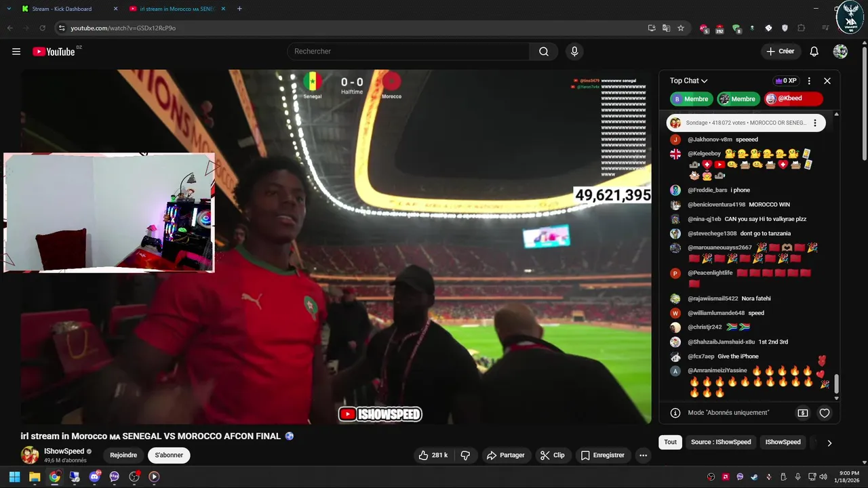The image size is (868, 488).
Task: Create a Clip of the stream
Action: click(552, 455)
